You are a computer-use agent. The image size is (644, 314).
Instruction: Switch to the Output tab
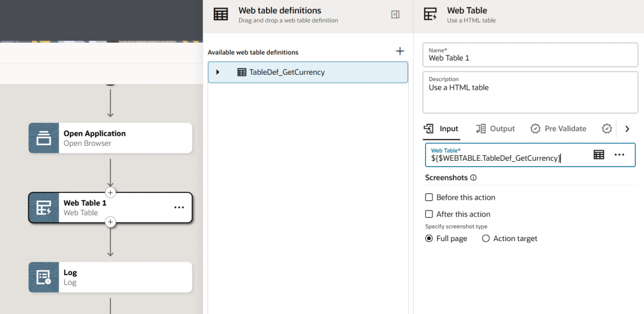pyautogui.click(x=495, y=129)
